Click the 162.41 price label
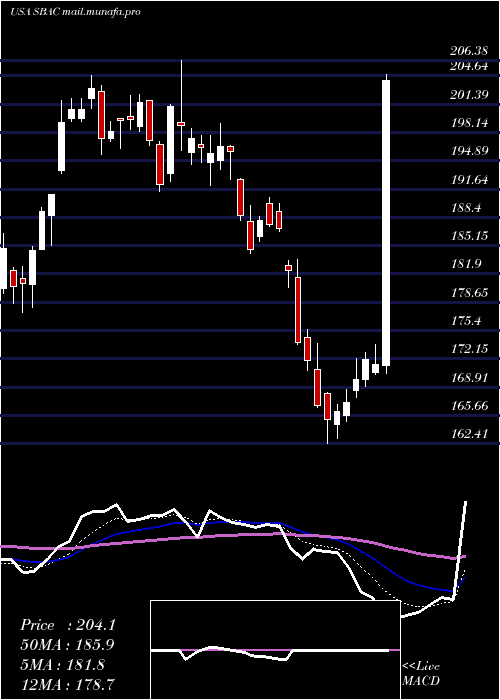500x700 pixels. click(469, 434)
